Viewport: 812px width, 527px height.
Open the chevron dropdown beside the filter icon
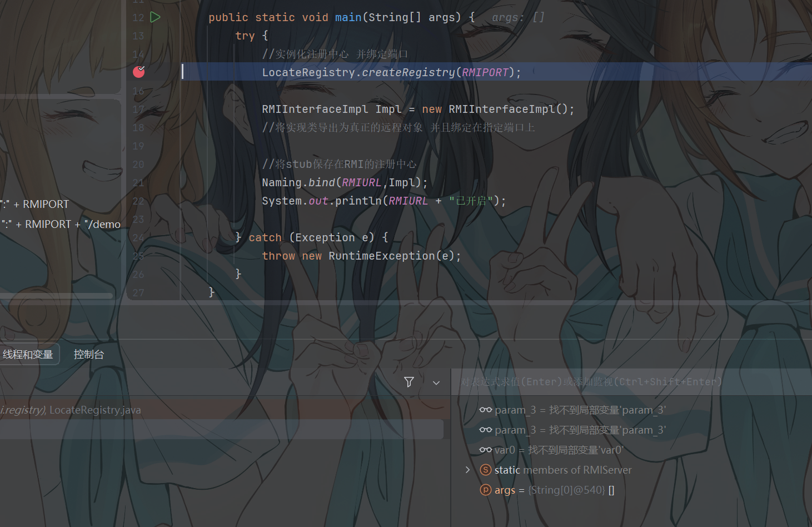[x=436, y=382]
